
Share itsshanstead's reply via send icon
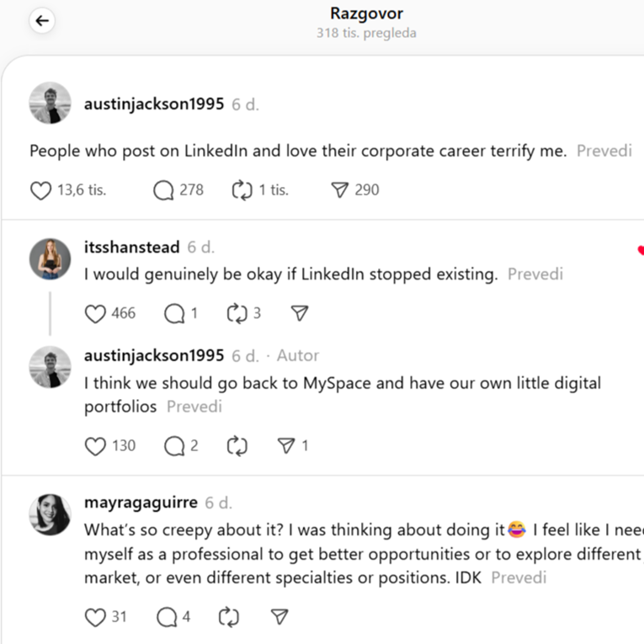tap(299, 314)
